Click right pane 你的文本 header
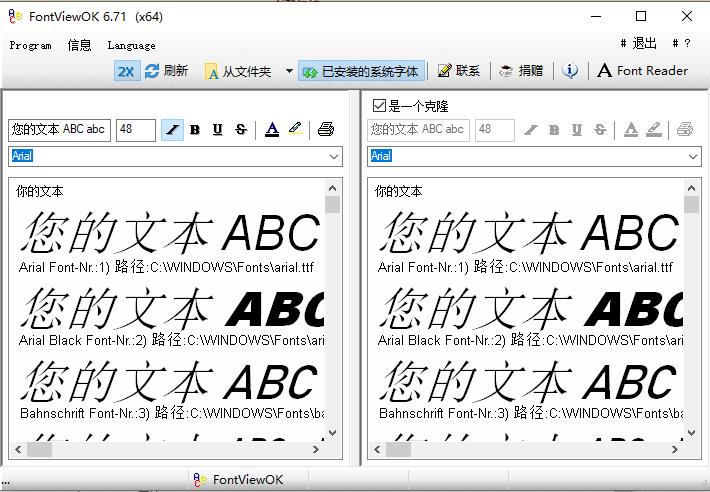The height and width of the screenshot is (492, 710). tap(398, 191)
